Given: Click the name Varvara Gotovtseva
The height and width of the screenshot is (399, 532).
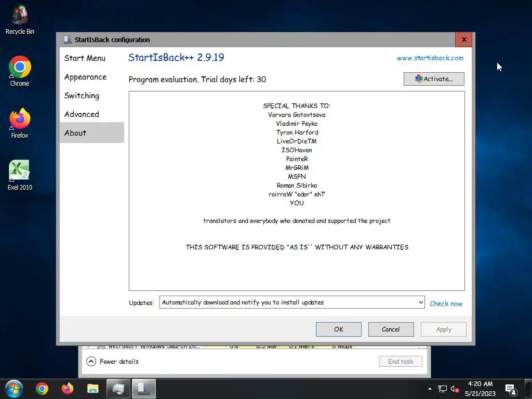Looking at the screenshot, I should tap(297, 115).
